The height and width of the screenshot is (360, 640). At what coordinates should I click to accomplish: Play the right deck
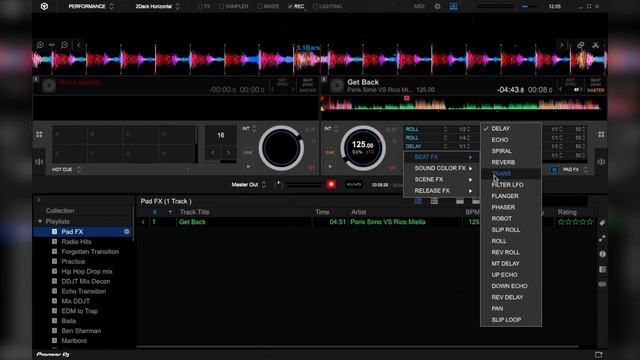(x=330, y=166)
